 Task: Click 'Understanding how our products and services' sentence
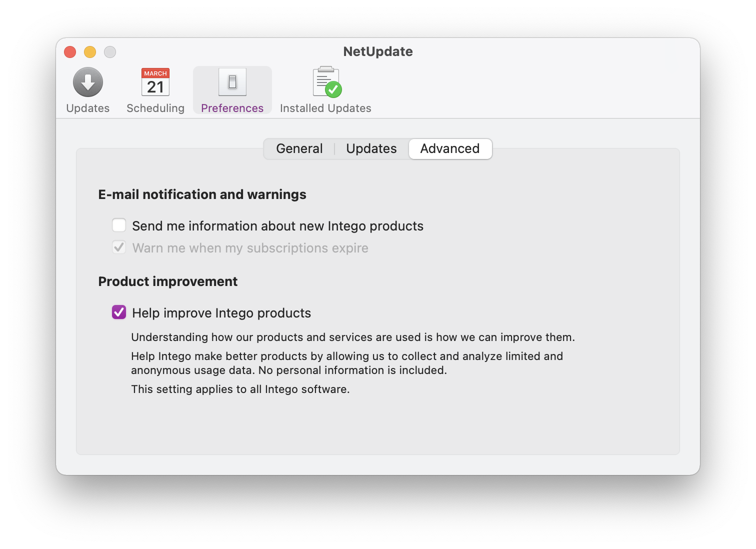353,337
